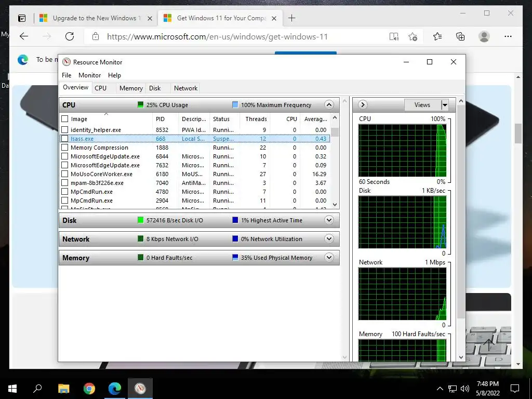Viewport: 532px width, 399px height.
Task: Open volume control tray icon
Action: 465,389
